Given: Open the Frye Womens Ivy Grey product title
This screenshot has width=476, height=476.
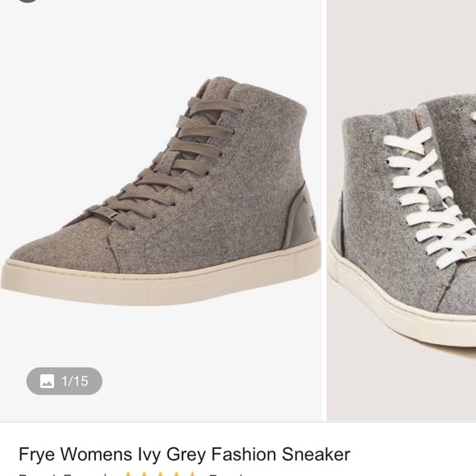Looking at the screenshot, I should tap(185, 455).
